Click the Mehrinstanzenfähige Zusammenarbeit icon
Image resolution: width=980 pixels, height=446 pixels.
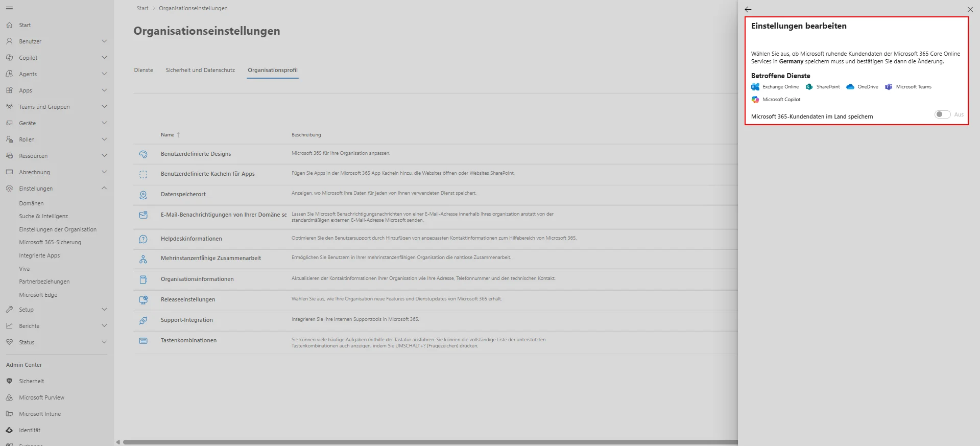pyautogui.click(x=143, y=259)
